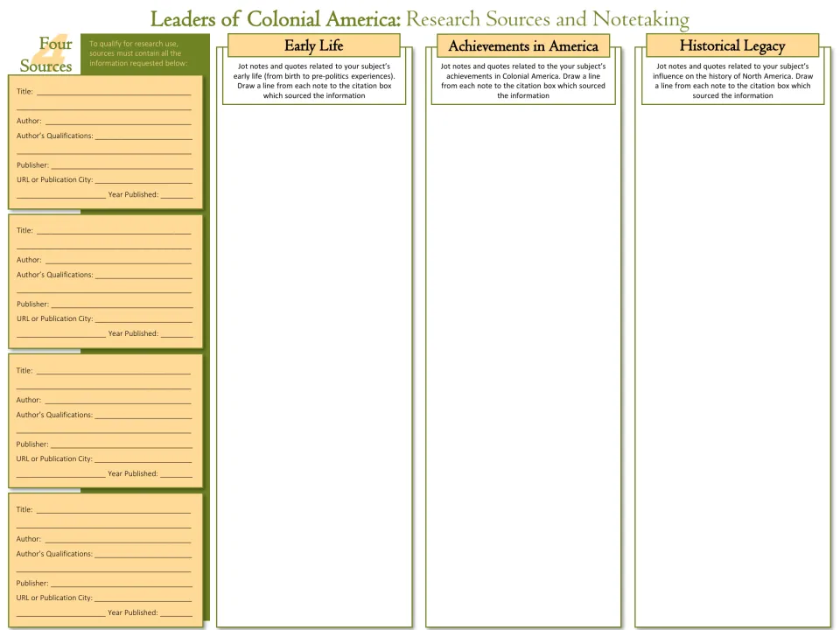Click the Author's Qualifications line in the first source box
840x630 pixels.
143,136
